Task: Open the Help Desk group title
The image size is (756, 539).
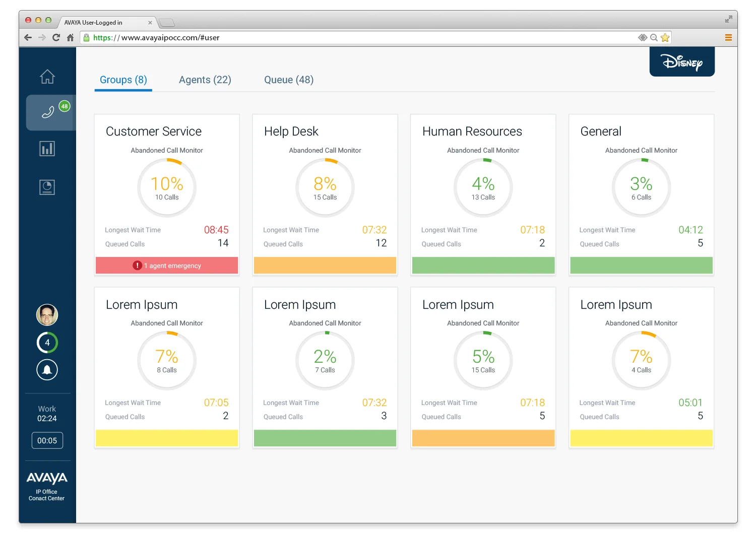Action: [291, 131]
